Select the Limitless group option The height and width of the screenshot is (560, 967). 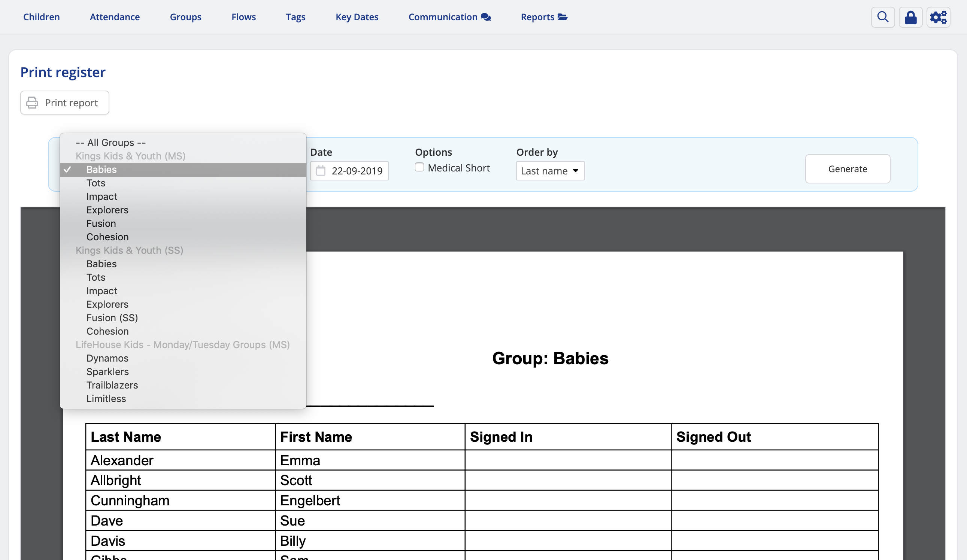183,399
